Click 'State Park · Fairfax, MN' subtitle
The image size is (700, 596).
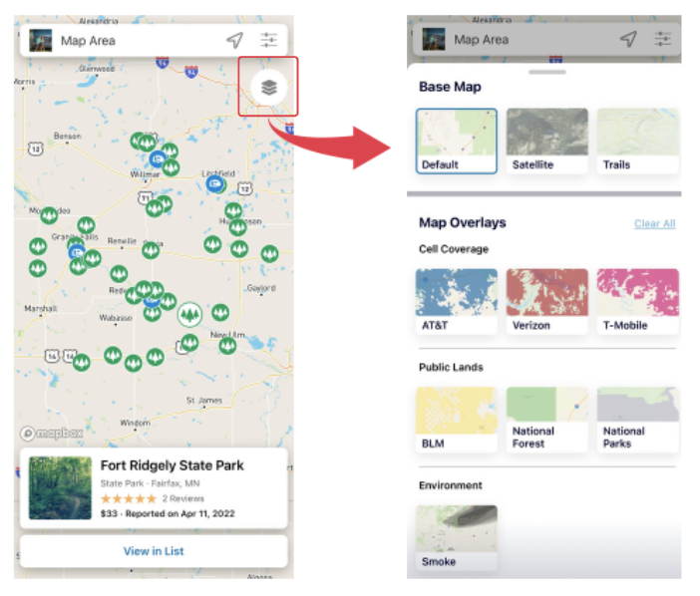click(x=150, y=483)
